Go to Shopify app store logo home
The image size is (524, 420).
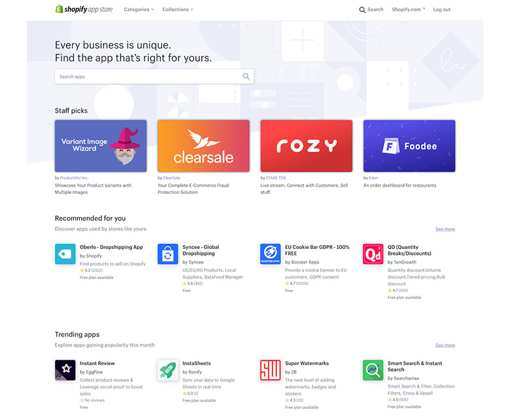84,9
